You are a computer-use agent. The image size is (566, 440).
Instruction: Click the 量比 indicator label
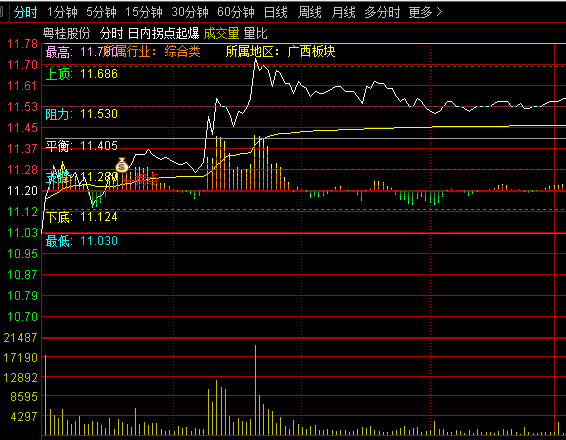(x=256, y=33)
